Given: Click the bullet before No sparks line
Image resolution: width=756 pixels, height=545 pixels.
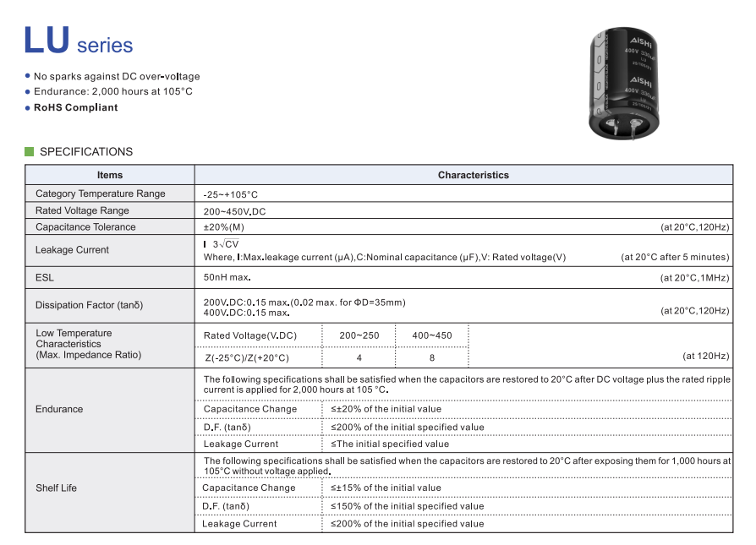Looking at the screenshot, I should pos(28,76).
